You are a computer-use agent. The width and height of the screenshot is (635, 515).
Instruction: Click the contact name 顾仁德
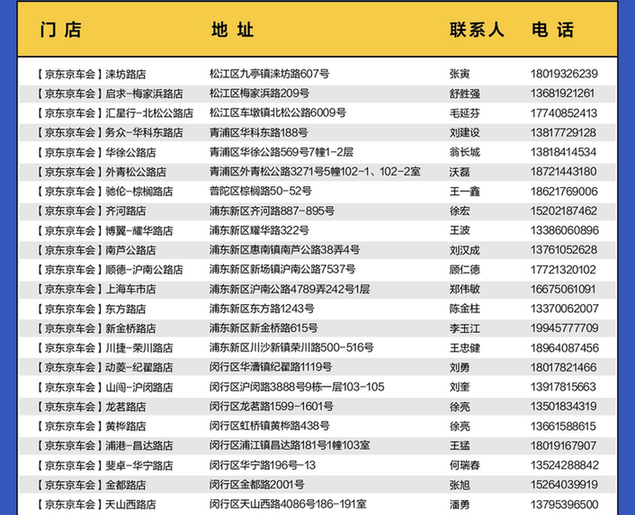pyautogui.click(x=465, y=270)
